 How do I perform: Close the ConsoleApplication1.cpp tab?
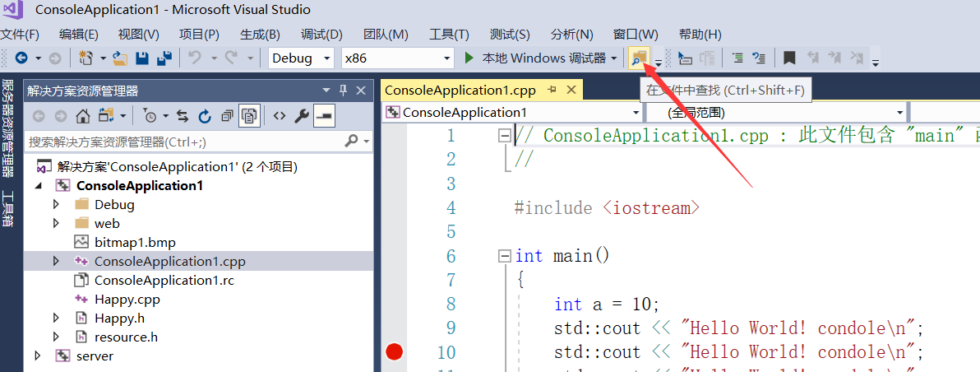click(x=571, y=90)
